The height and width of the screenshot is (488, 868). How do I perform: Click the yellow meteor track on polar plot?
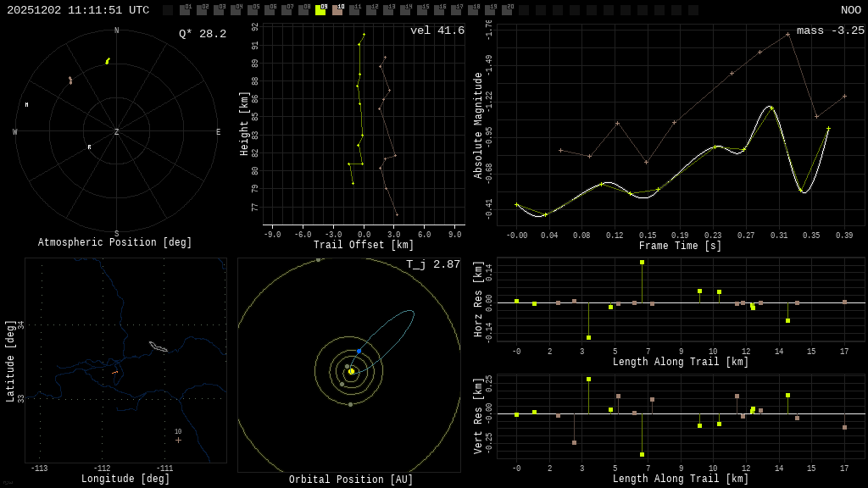click(x=108, y=61)
